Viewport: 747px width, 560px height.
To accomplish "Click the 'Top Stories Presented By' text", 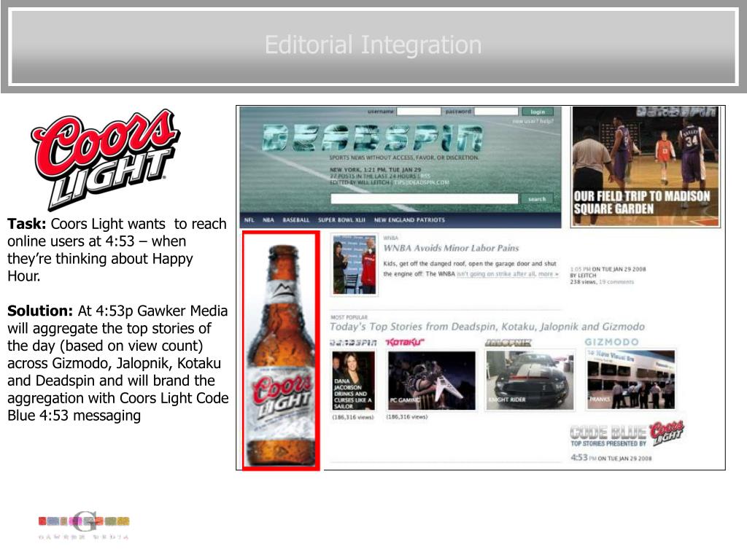I will (608, 443).
